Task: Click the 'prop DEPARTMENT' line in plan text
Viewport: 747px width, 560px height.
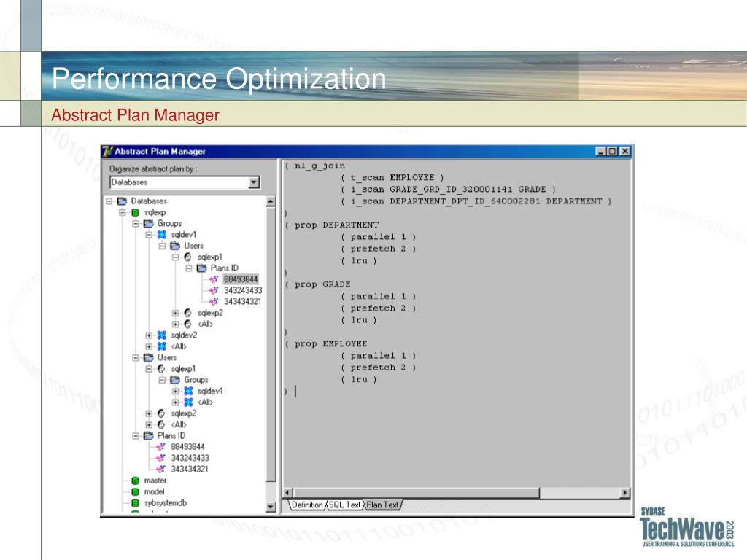Action: pyautogui.click(x=332, y=225)
